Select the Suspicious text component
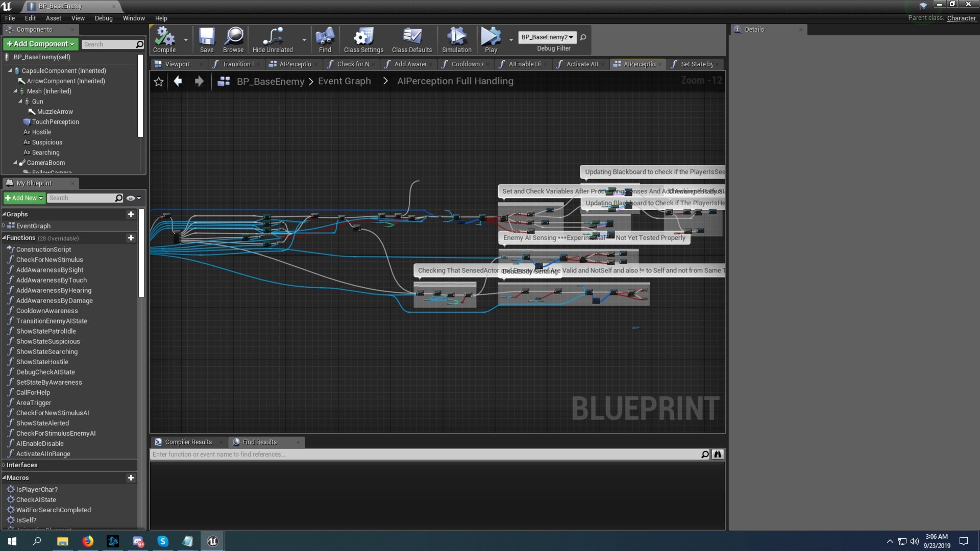Viewport: 980px width, 551px height. click(47, 142)
